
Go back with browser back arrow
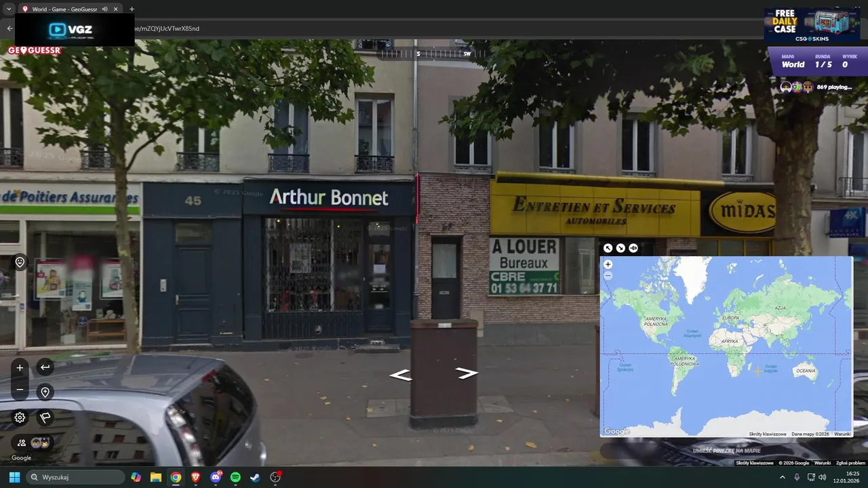point(9,28)
